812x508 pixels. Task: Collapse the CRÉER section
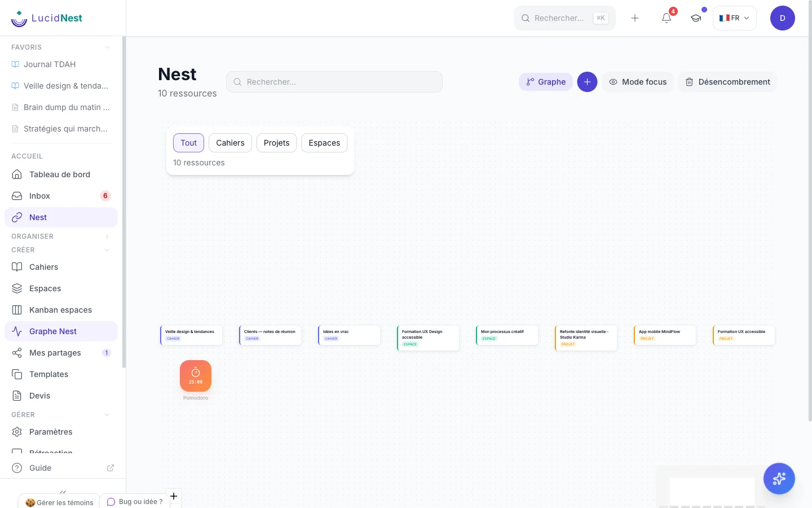(107, 250)
